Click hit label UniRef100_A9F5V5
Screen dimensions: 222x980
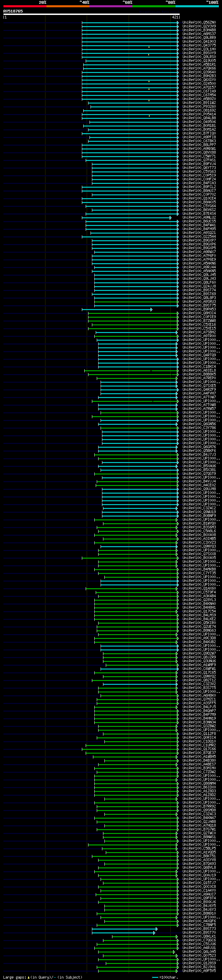coord(199,971)
